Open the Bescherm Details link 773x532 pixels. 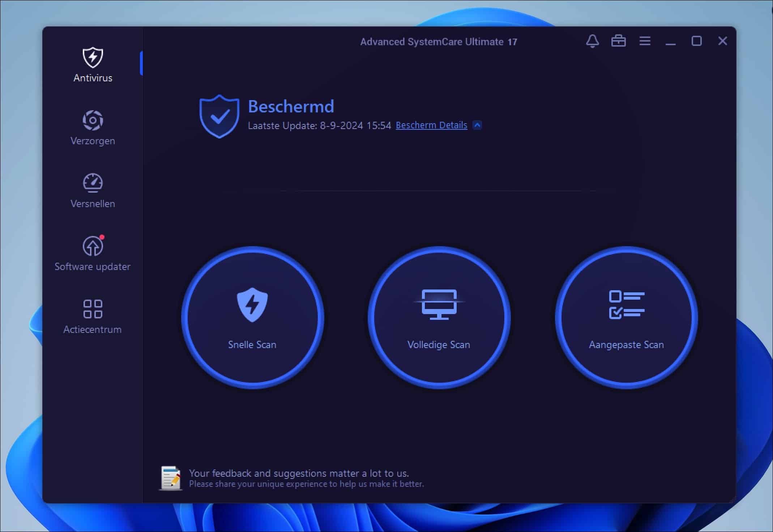(x=431, y=125)
